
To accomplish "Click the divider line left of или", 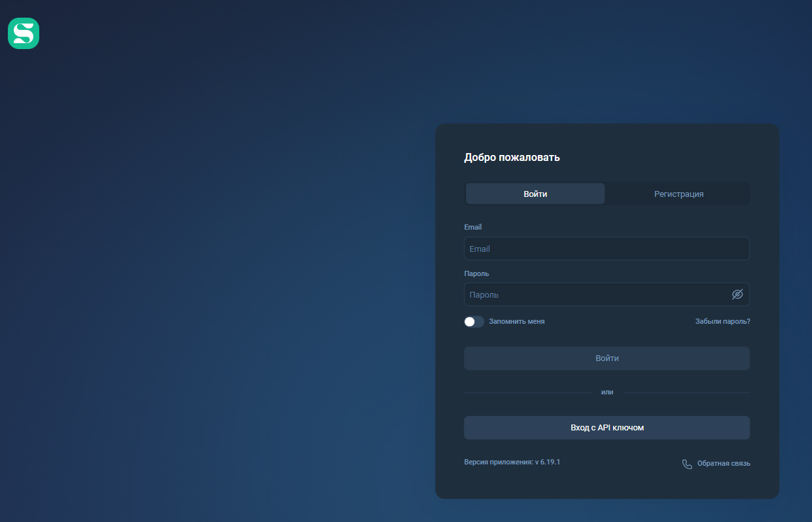I will pos(527,392).
